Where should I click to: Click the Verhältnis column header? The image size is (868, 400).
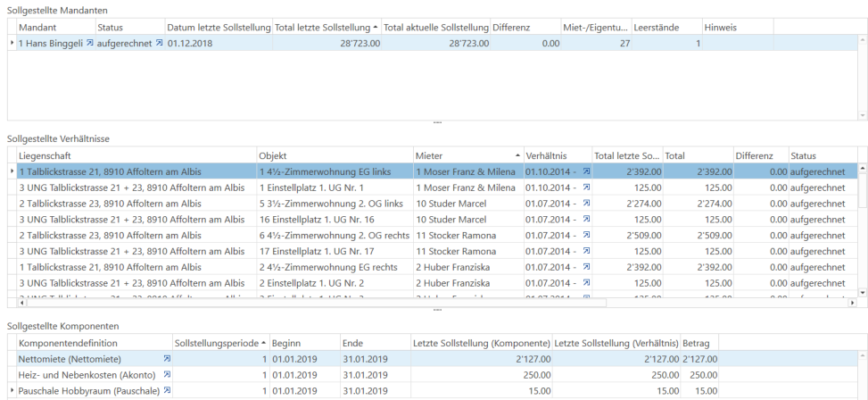coord(558,155)
